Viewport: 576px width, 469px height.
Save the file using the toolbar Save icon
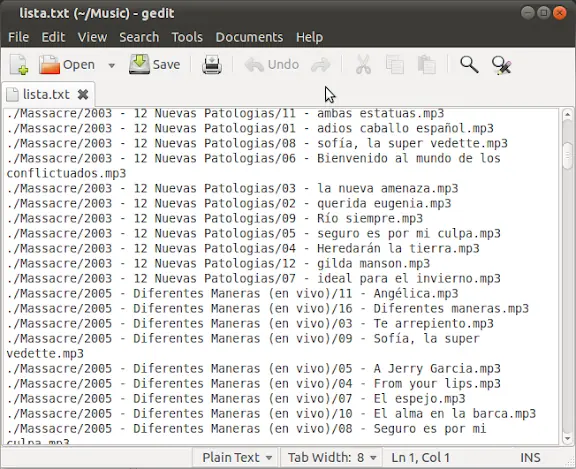pyautogui.click(x=139, y=64)
